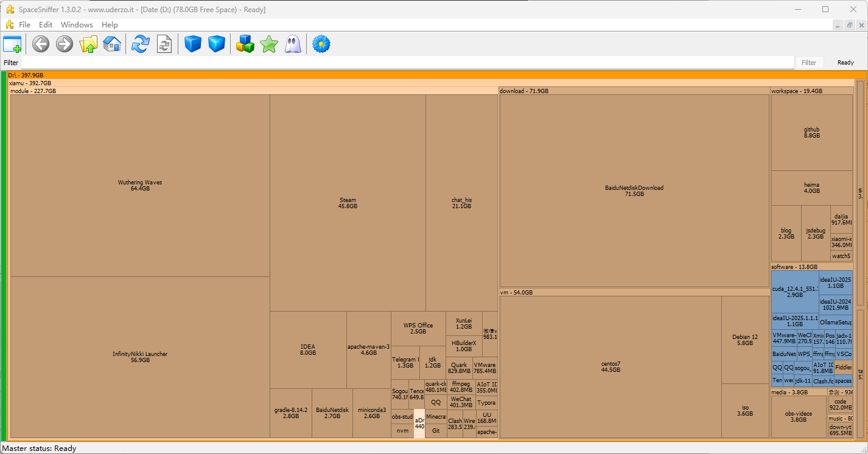Image resolution: width=868 pixels, height=454 pixels.
Task: Open the Windows menu
Action: [77, 25]
